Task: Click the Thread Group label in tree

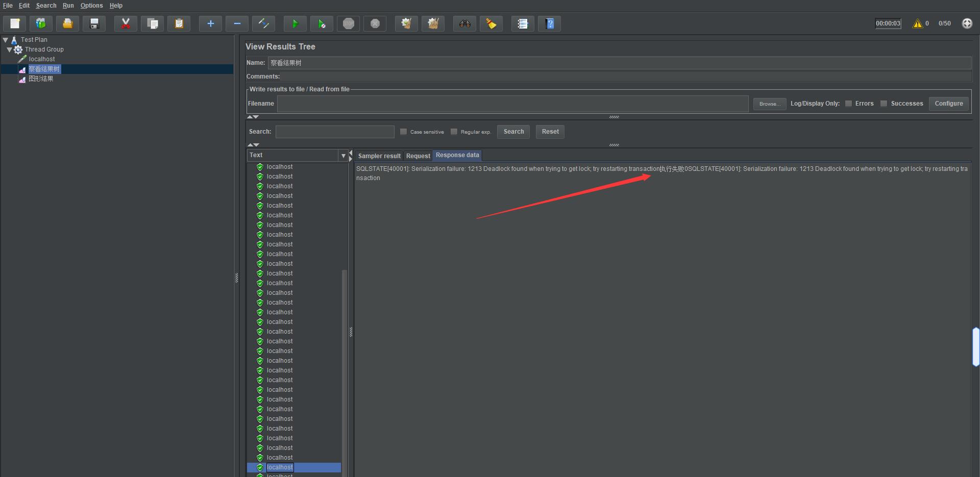Action: pyautogui.click(x=44, y=49)
